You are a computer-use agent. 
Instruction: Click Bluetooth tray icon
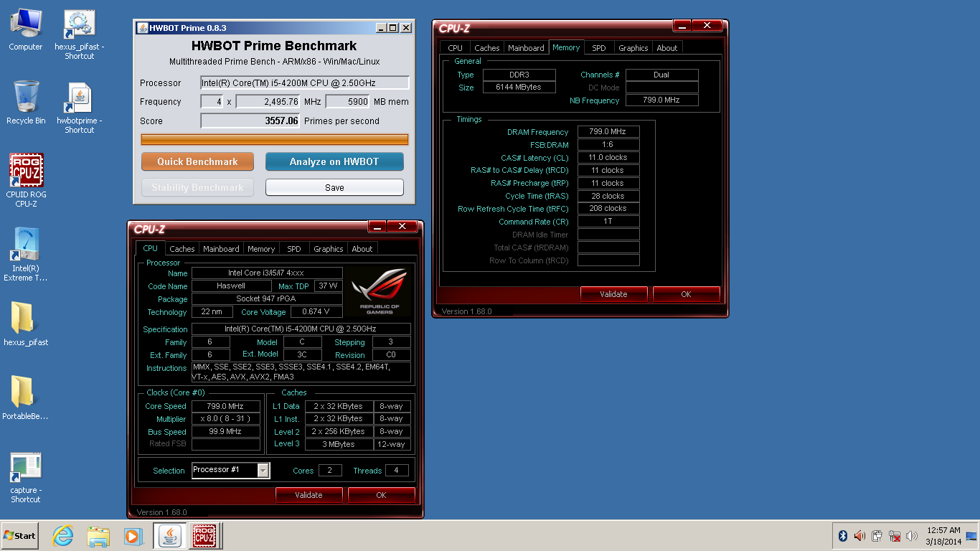[843, 536]
